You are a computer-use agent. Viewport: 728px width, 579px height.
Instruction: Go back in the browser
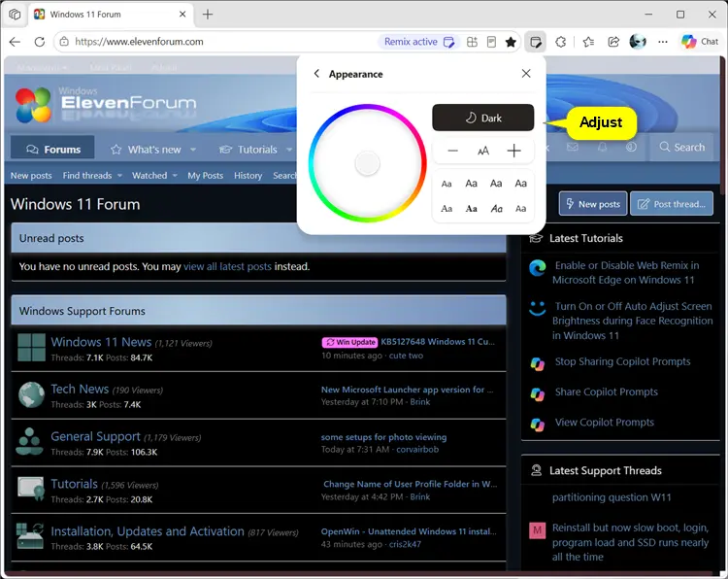point(15,42)
